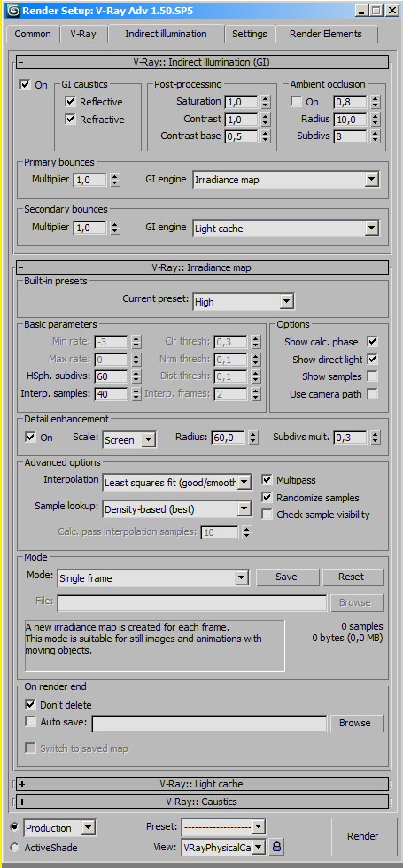Open the Production render mode dropdown
The width and height of the screenshot is (403, 868).
point(60,828)
